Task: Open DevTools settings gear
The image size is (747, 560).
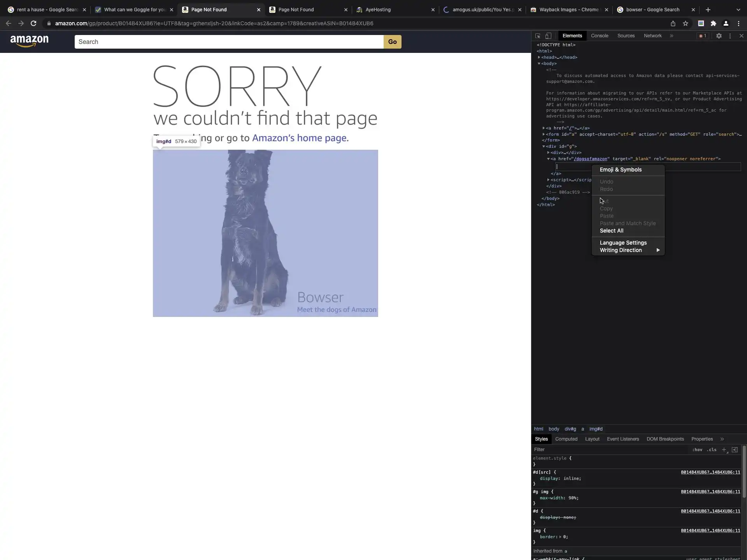Action: tap(719, 36)
